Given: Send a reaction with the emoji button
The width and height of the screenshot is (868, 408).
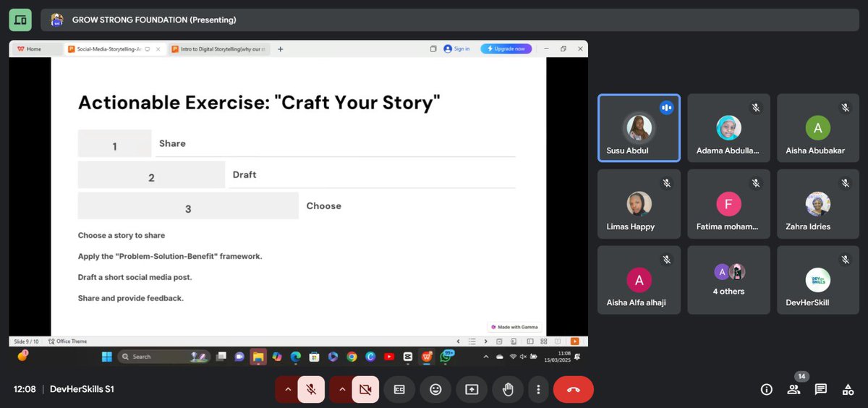Looking at the screenshot, I should pyautogui.click(x=435, y=389).
